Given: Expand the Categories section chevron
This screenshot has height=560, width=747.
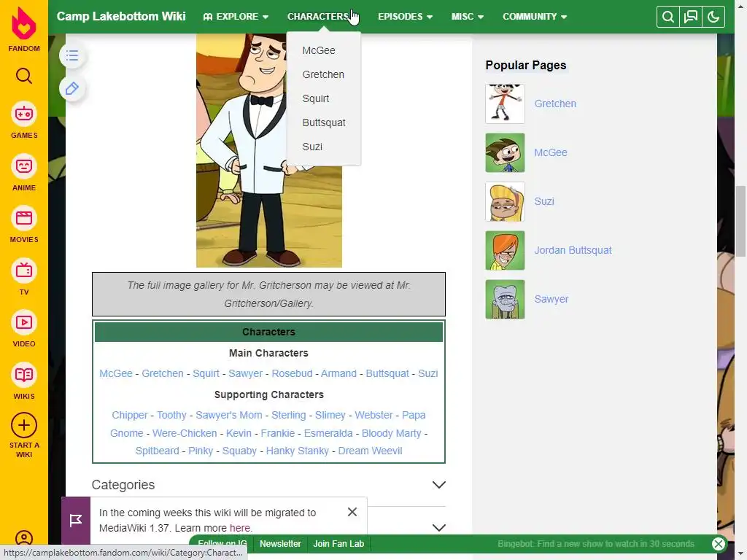Looking at the screenshot, I should (x=438, y=485).
